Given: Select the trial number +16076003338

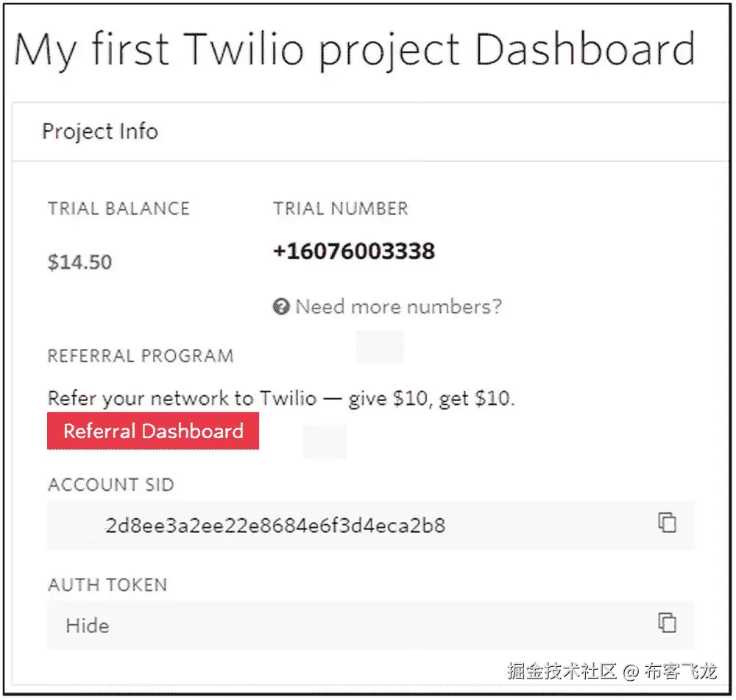Looking at the screenshot, I should click(x=354, y=251).
